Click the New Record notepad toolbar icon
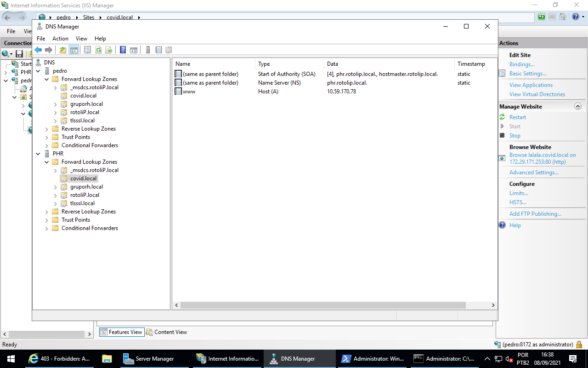 (158, 50)
